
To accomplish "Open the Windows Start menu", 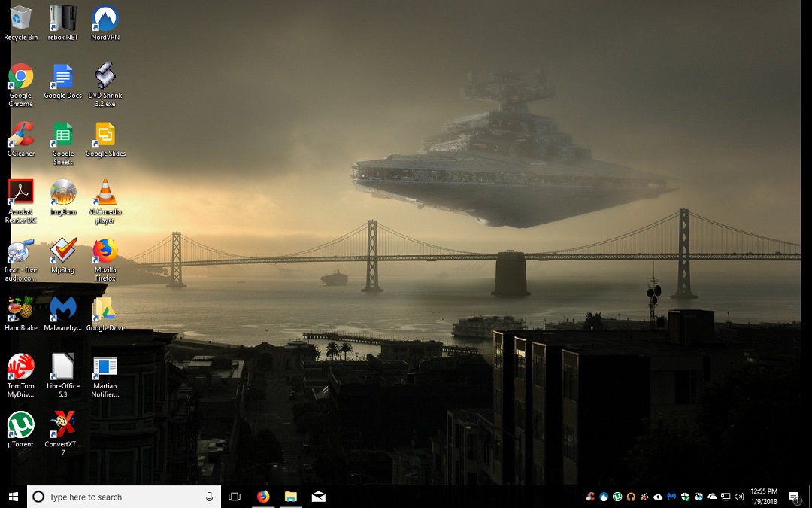I will pos(14,497).
